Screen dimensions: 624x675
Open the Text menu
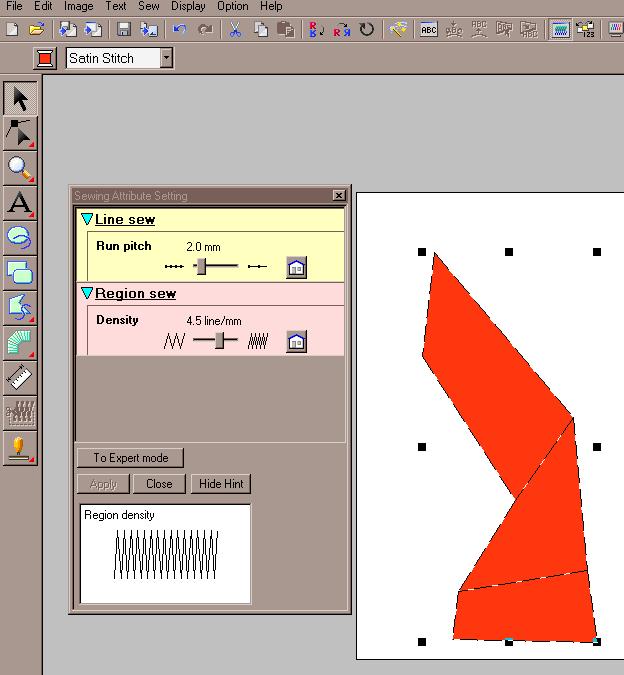click(x=116, y=6)
